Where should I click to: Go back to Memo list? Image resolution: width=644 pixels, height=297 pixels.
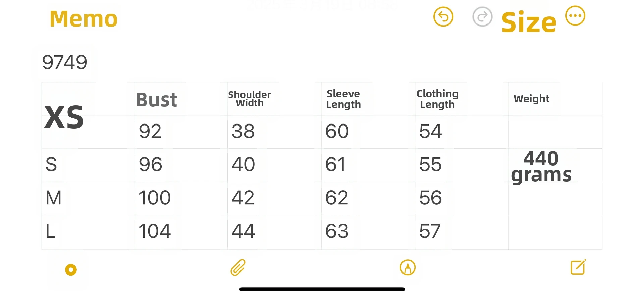(x=84, y=19)
